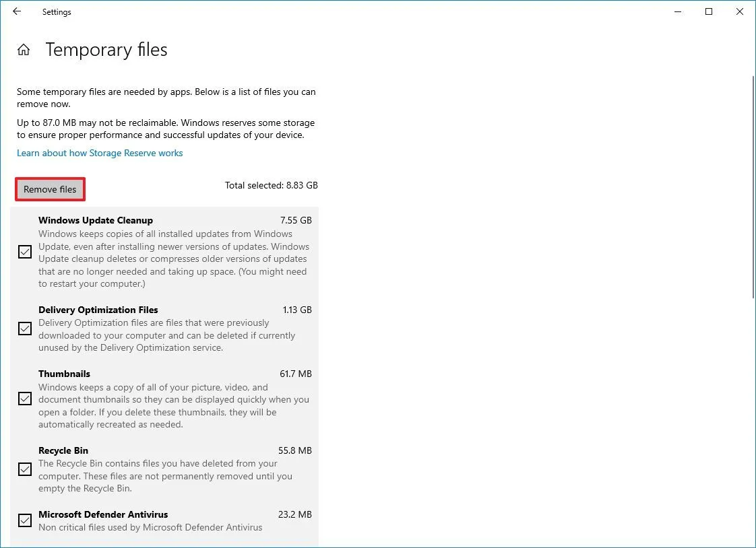
Task: Open Learn about how Storage Reserve works
Action: (x=100, y=153)
